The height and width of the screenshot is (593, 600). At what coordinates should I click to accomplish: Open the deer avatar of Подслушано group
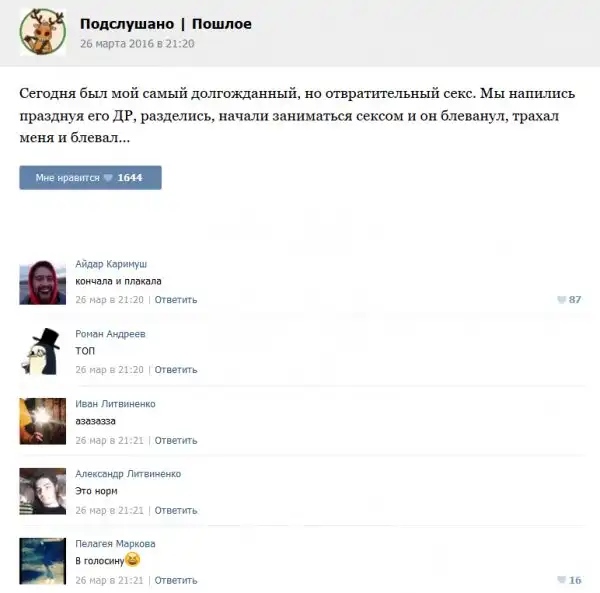click(x=43, y=32)
